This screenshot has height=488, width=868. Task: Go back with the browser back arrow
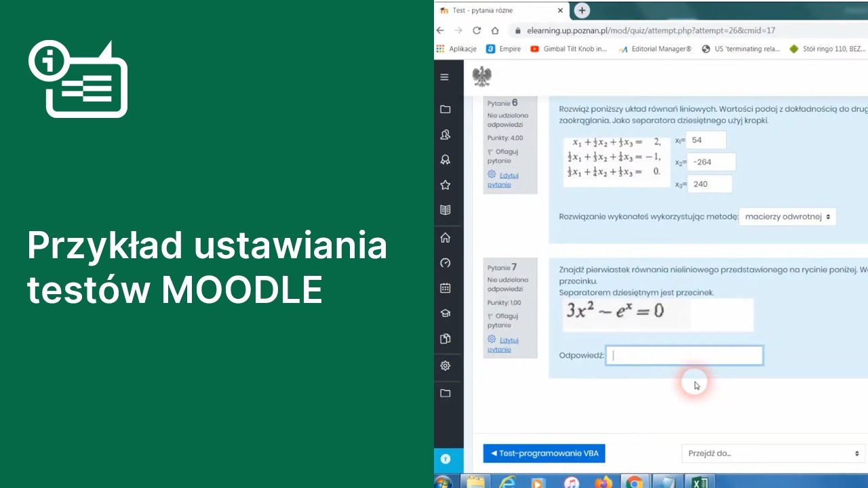coord(440,30)
